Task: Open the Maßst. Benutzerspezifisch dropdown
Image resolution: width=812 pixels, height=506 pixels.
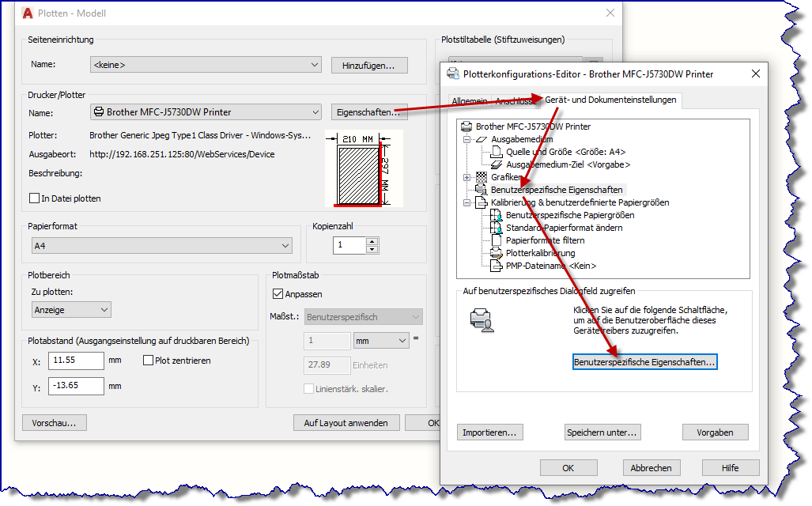Action: [x=363, y=317]
